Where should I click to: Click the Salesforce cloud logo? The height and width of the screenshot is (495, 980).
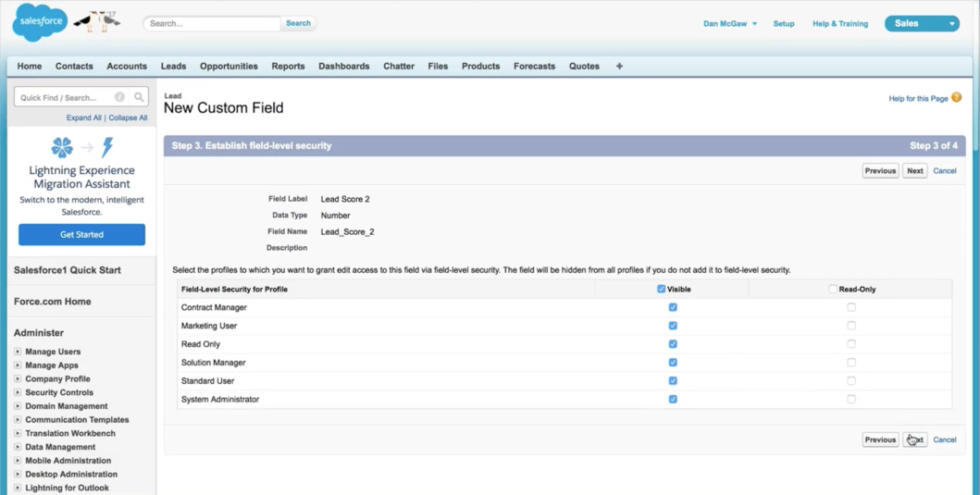[41, 22]
